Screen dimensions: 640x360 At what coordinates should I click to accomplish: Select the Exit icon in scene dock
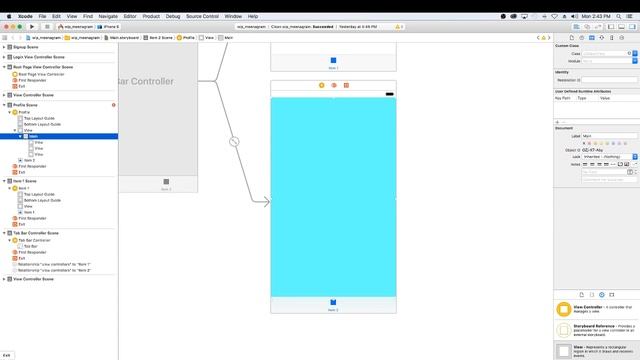pos(346,85)
